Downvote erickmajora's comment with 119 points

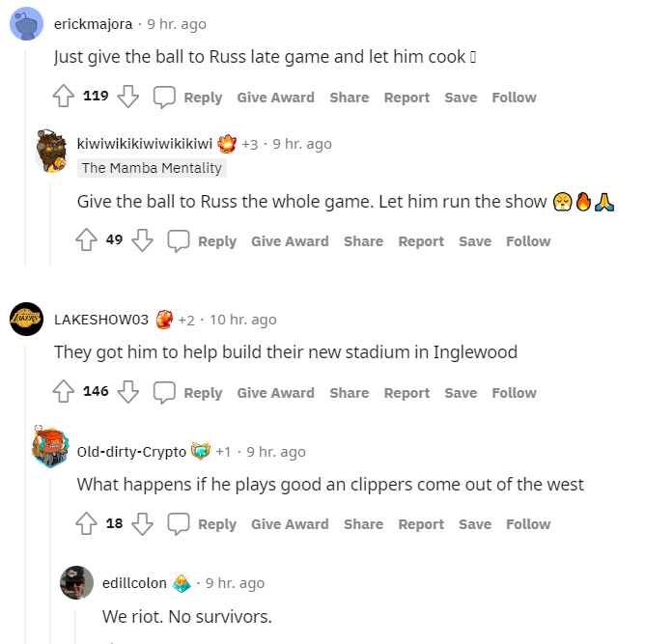[127, 97]
